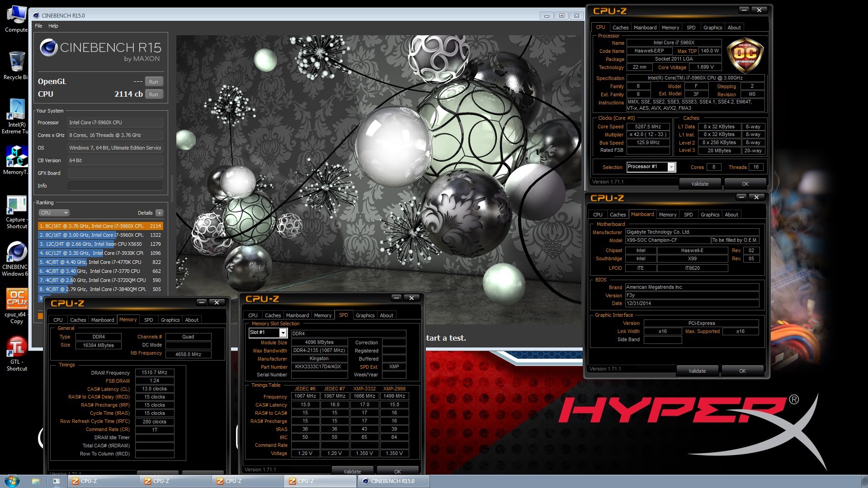Click Validate in the CPU-Z CPU window

pyautogui.click(x=700, y=184)
